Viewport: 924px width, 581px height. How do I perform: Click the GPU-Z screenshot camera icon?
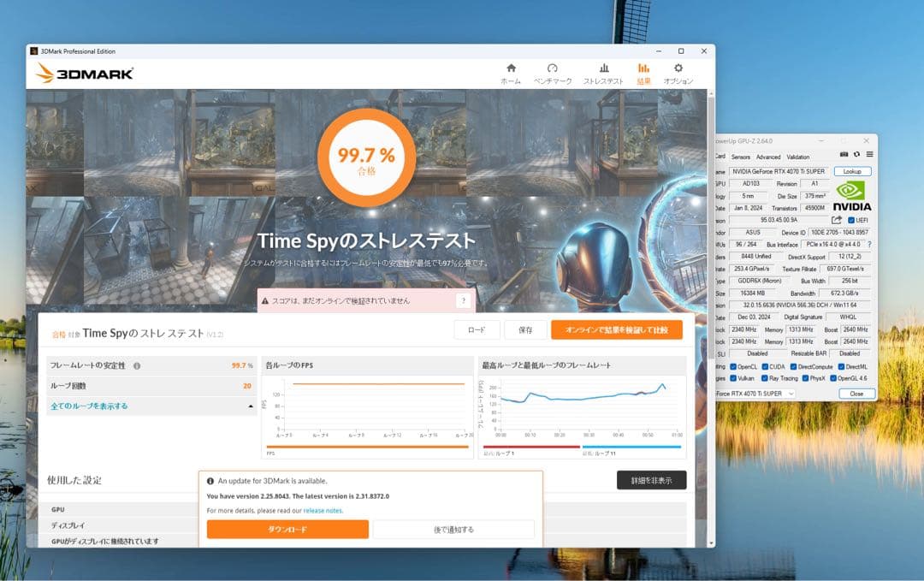[844, 154]
